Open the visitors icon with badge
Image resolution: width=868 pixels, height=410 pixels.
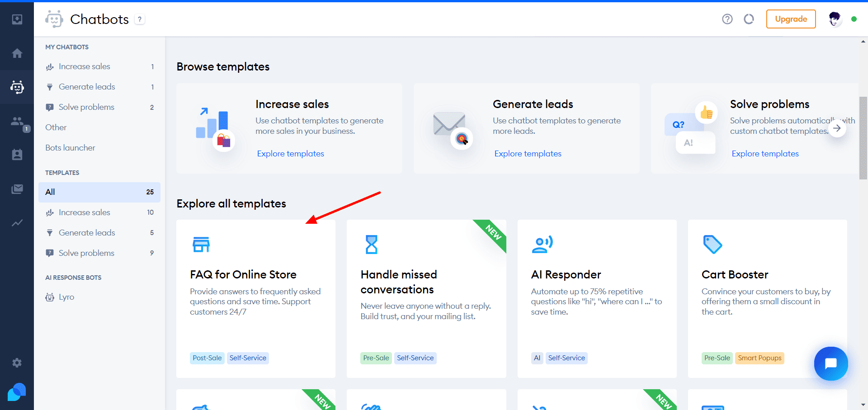pos(17,121)
